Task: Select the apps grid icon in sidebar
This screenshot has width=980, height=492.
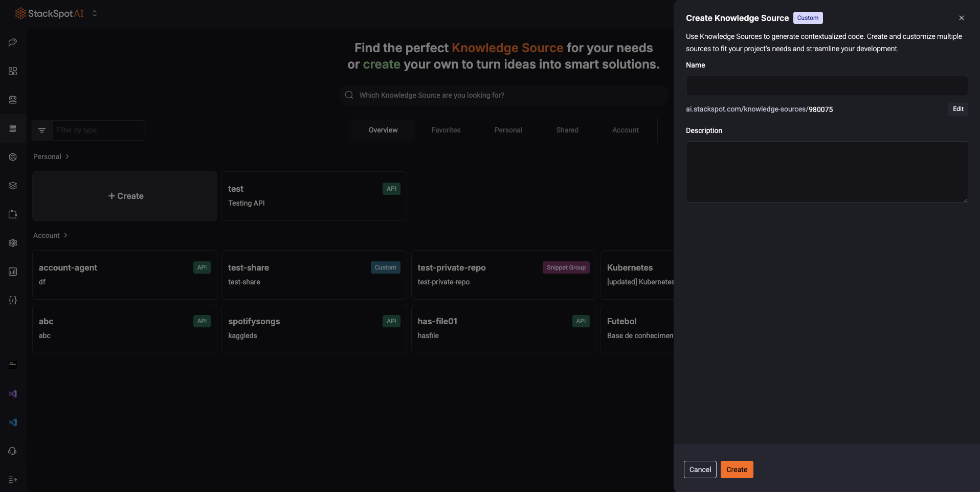Action: tap(12, 71)
